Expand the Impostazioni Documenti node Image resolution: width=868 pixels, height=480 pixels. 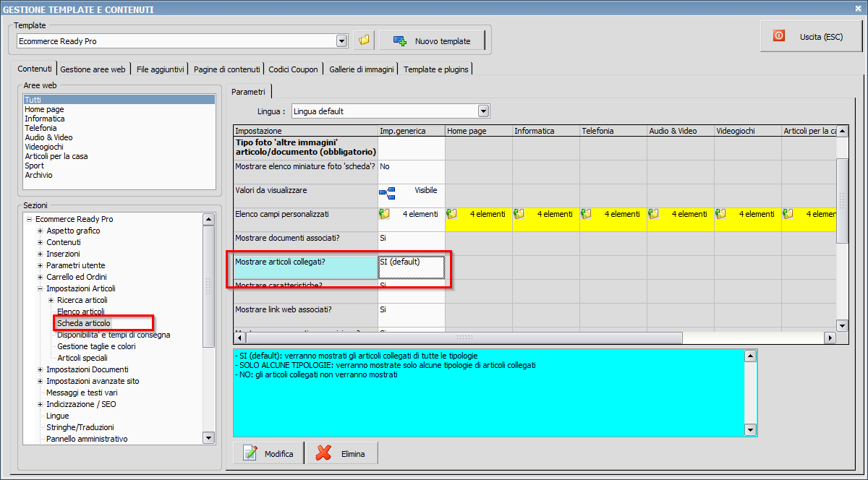click(41, 369)
